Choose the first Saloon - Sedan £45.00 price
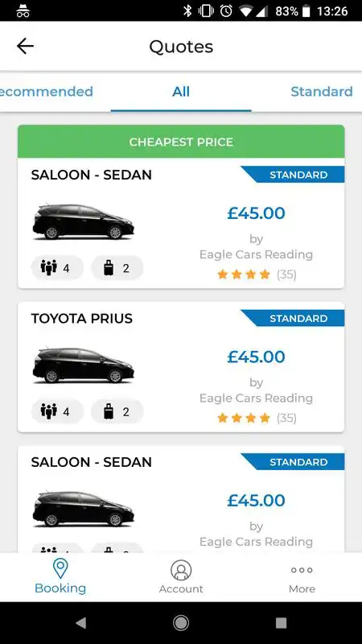This screenshot has width=362, height=644. coord(256,213)
